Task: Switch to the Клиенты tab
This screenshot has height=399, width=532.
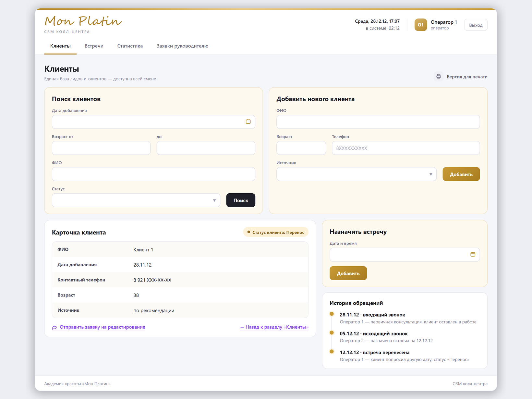Action: tap(60, 46)
